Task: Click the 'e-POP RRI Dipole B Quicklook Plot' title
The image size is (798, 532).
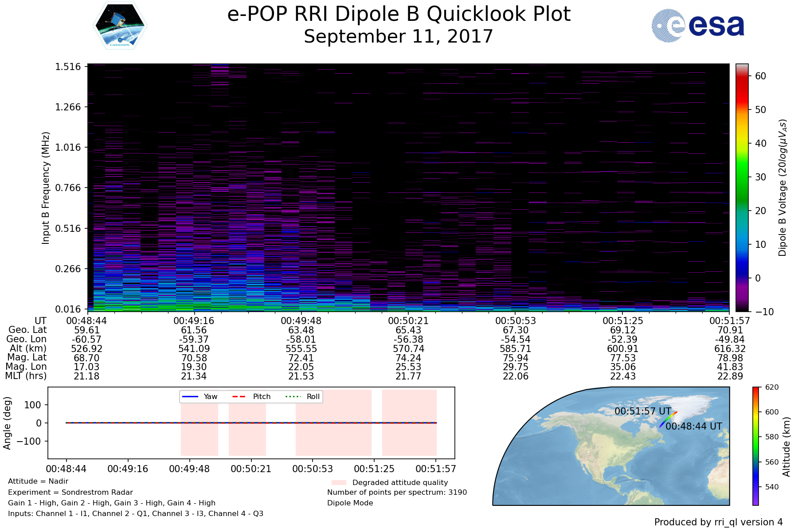Action: click(399, 14)
